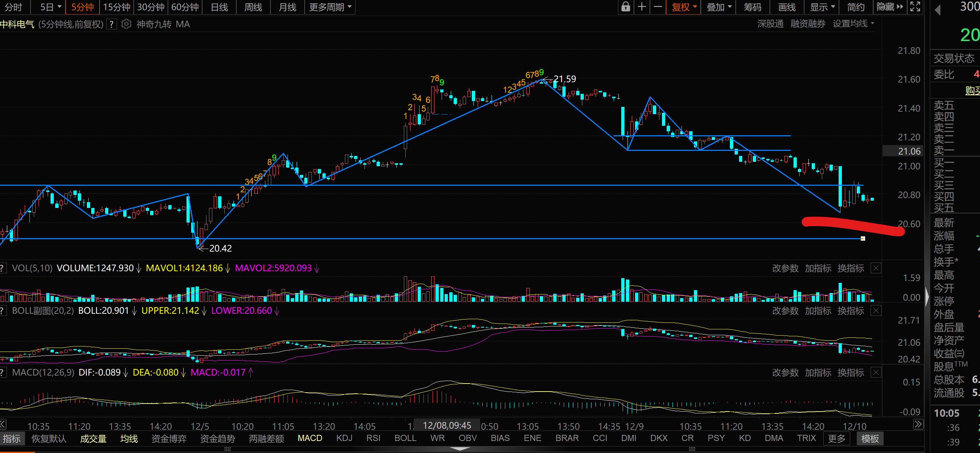Zoom in chart with plus icon
Screen dimensions: 980x453
[x=642, y=7]
